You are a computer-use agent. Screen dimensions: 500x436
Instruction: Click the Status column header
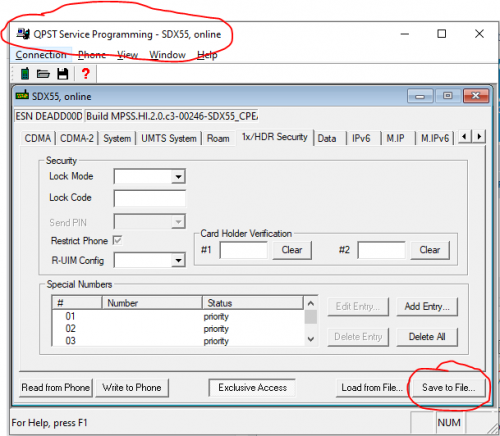click(x=253, y=303)
